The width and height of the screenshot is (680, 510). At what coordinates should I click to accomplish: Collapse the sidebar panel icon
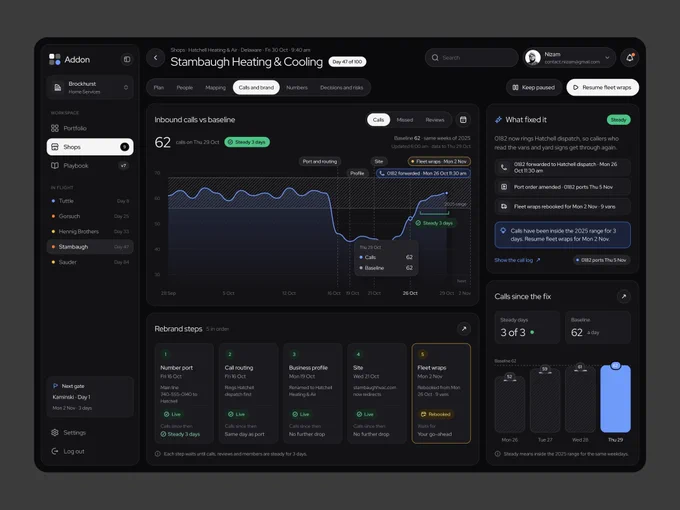point(127,59)
